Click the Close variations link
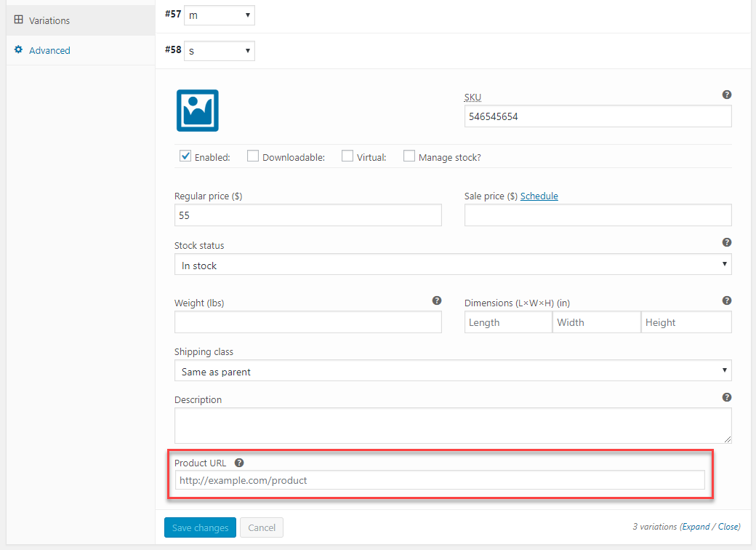756x550 pixels. 728,527
